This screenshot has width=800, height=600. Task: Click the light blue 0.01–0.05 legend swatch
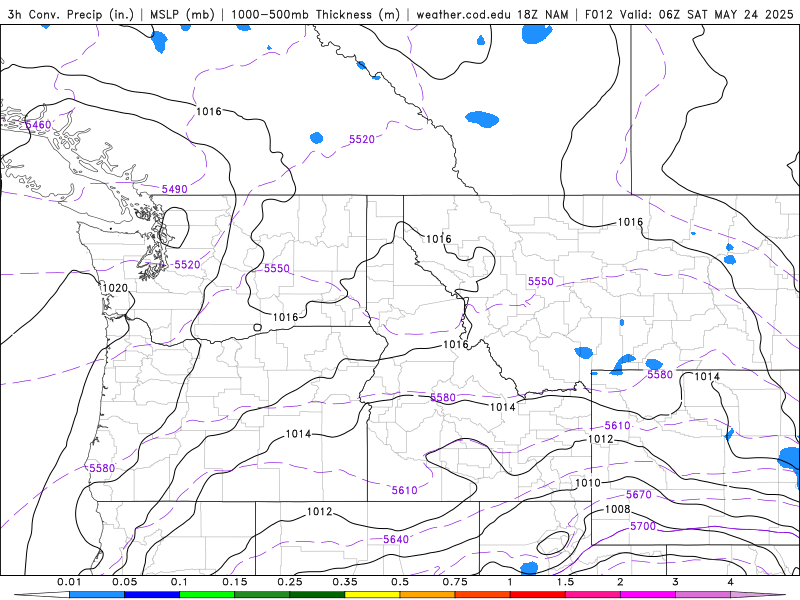point(97,595)
